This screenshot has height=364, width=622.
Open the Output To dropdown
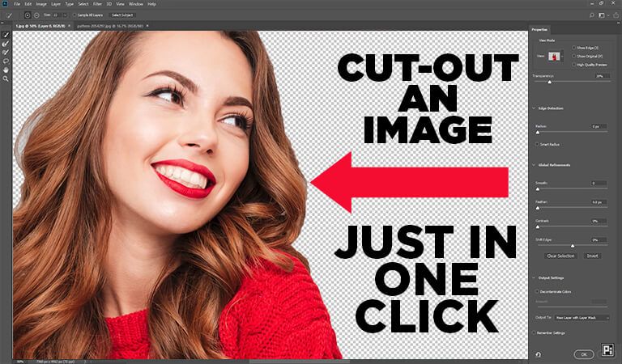click(582, 318)
